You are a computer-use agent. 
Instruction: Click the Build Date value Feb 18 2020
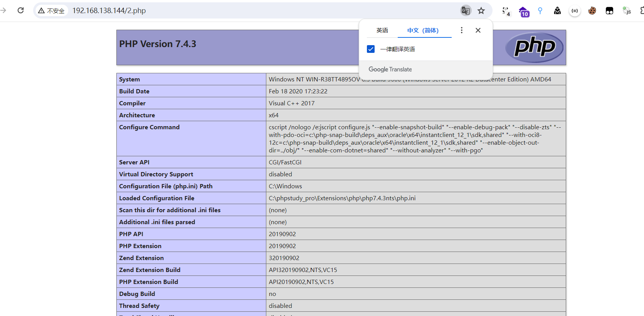pos(298,91)
